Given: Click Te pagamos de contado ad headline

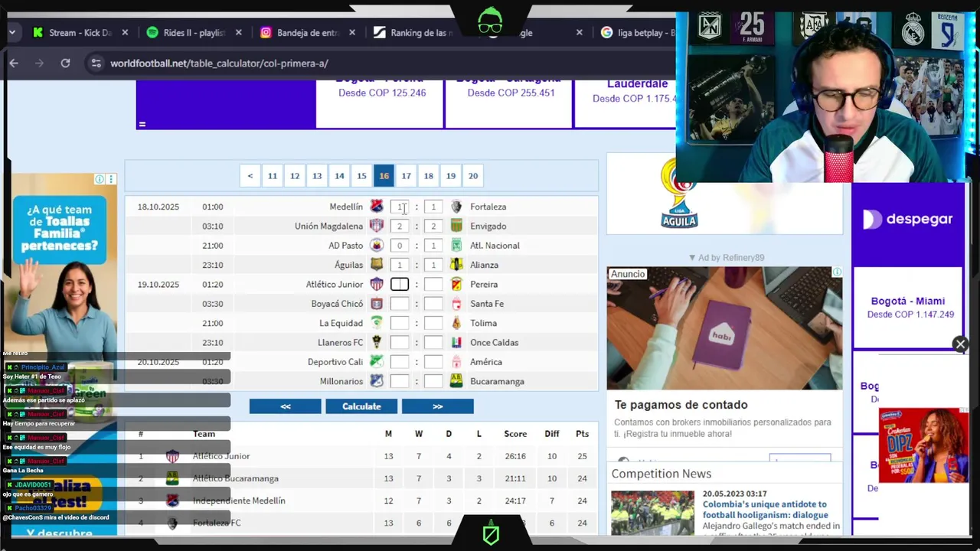Looking at the screenshot, I should pos(681,405).
